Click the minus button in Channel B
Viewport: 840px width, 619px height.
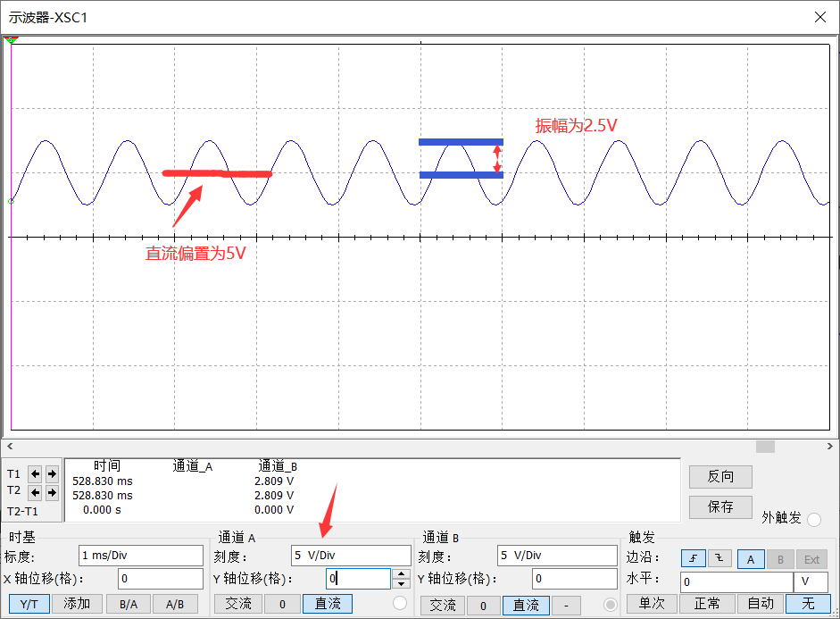pyautogui.click(x=565, y=605)
